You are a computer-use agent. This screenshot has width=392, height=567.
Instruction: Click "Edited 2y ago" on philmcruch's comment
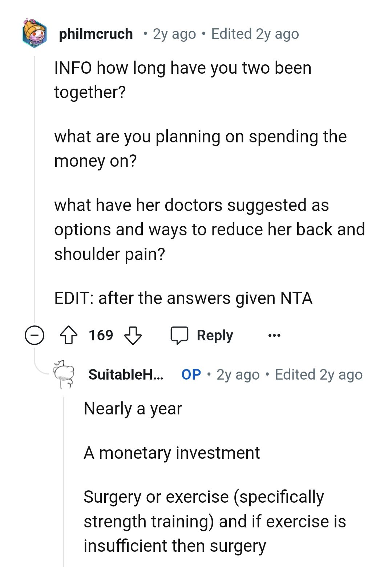coord(255,34)
